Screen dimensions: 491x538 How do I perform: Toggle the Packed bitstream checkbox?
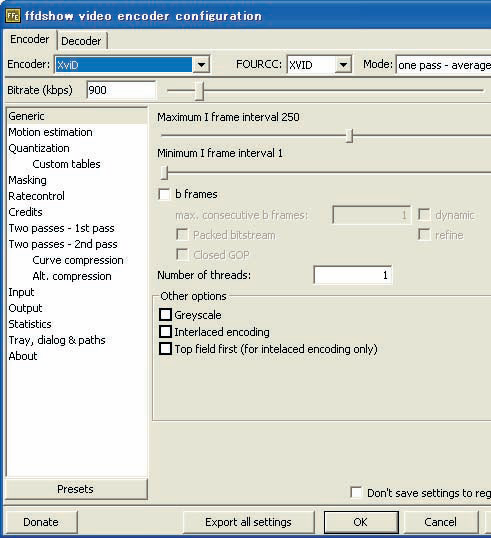click(182, 235)
